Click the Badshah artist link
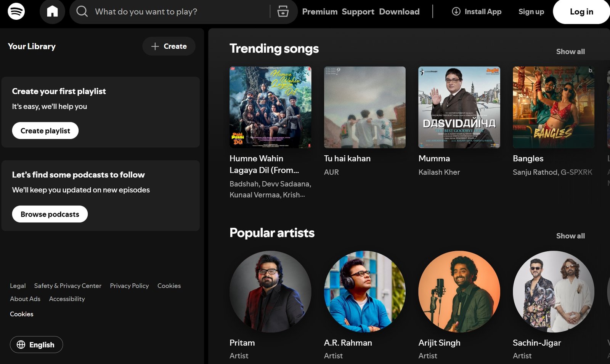The height and width of the screenshot is (364, 610). click(x=244, y=184)
